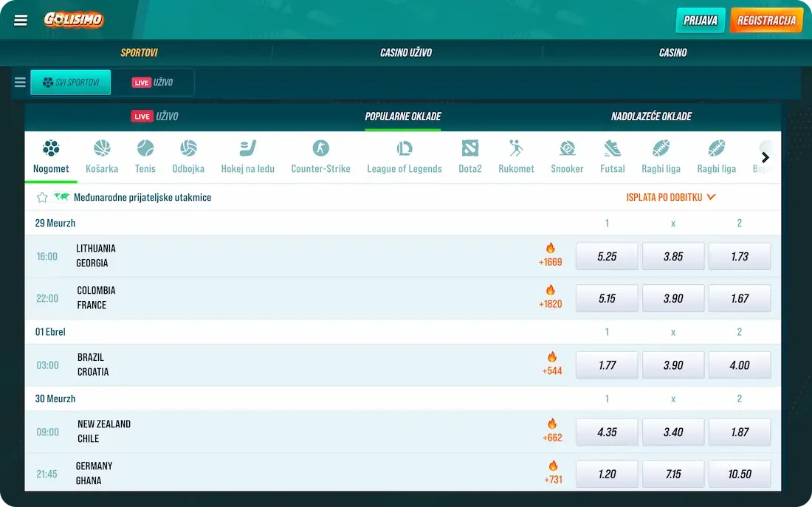Click the PRIJAVA login button
This screenshot has width=812, height=507.
tap(699, 20)
